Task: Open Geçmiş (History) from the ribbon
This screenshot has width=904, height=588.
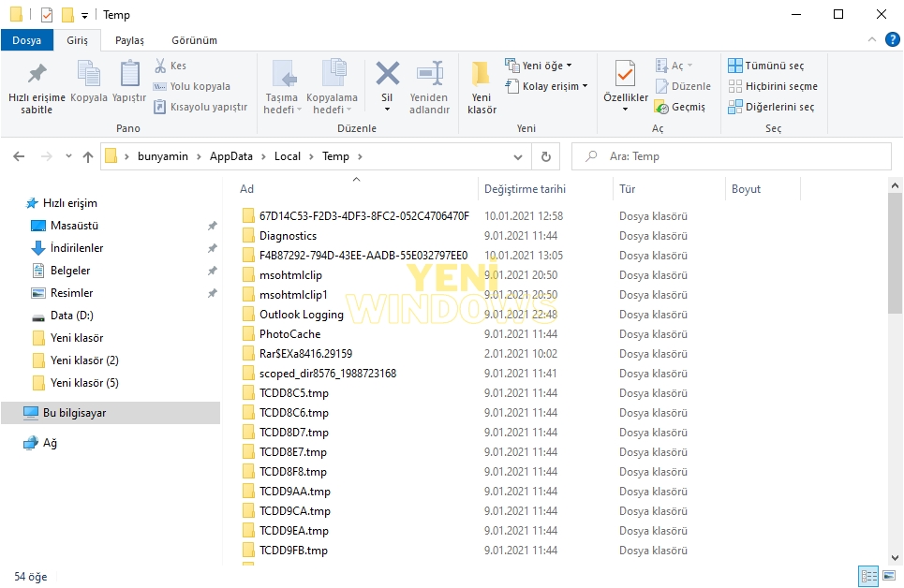Action: pos(688,106)
